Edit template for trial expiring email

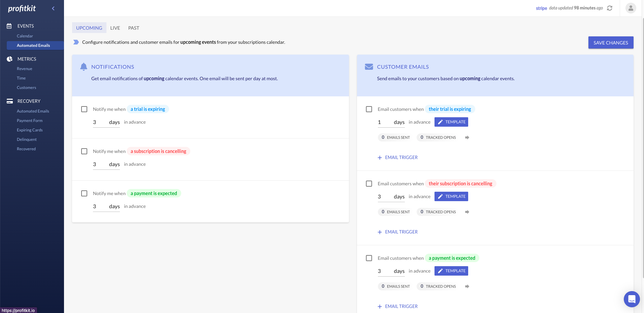pos(451,122)
